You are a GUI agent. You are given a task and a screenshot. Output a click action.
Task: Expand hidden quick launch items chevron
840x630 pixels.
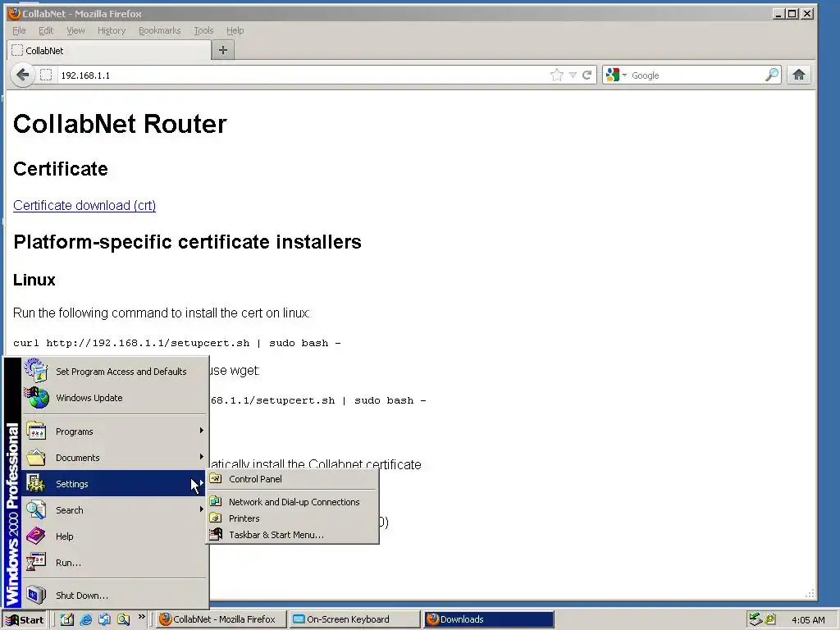(142, 617)
